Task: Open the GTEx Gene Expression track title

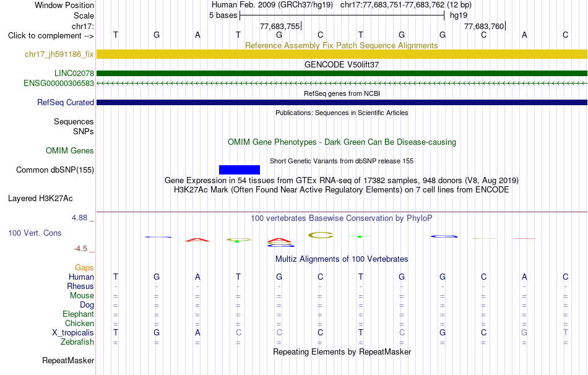Action: coord(342,180)
